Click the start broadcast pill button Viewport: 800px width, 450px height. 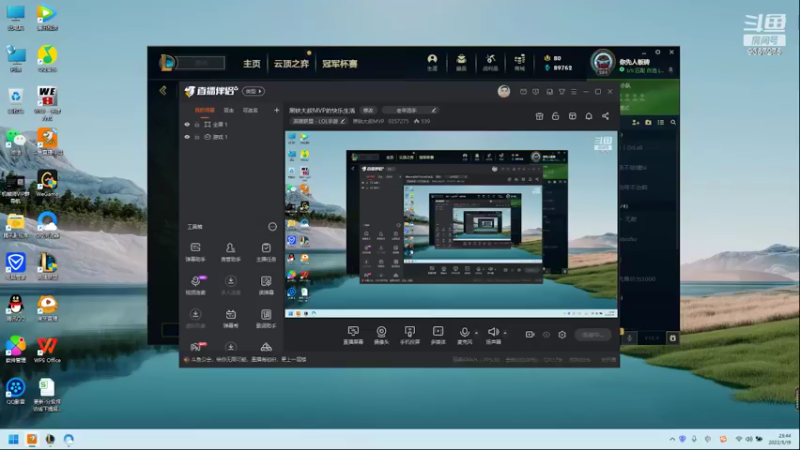pos(593,335)
